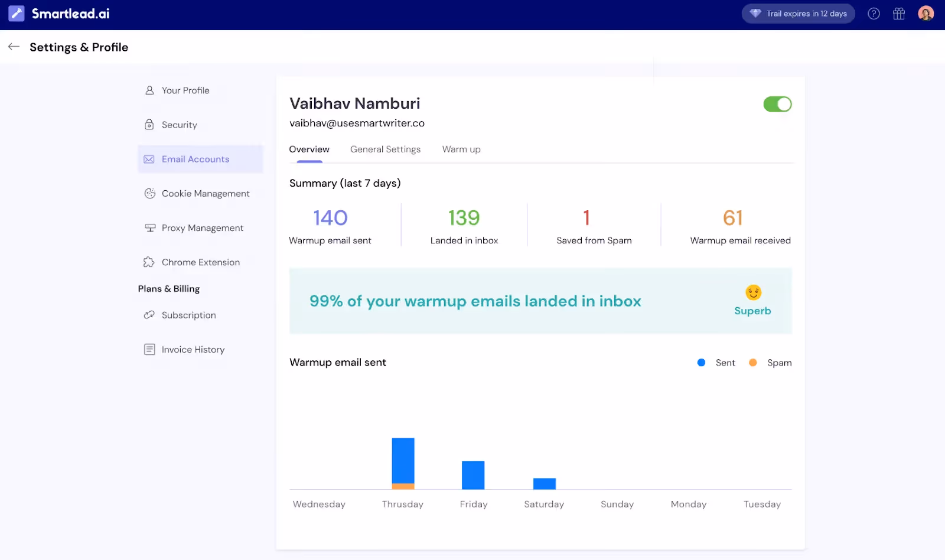Image resolution: width=945 pixels, height=560 pixels.
Task: Click the Invoice History document icon
Action: click(x=149, y=350)
